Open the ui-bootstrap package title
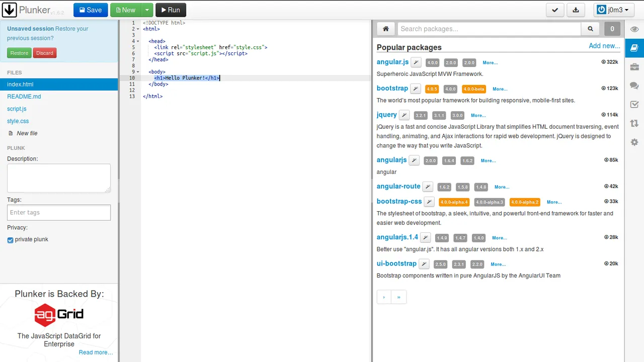Viewport: 644px width, 362px height. [x=396, y=263]
